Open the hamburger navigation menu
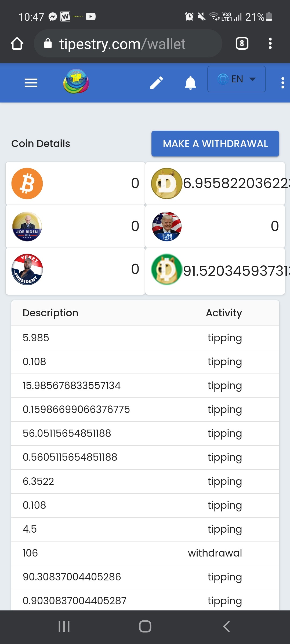 click(x=31, y=83)
